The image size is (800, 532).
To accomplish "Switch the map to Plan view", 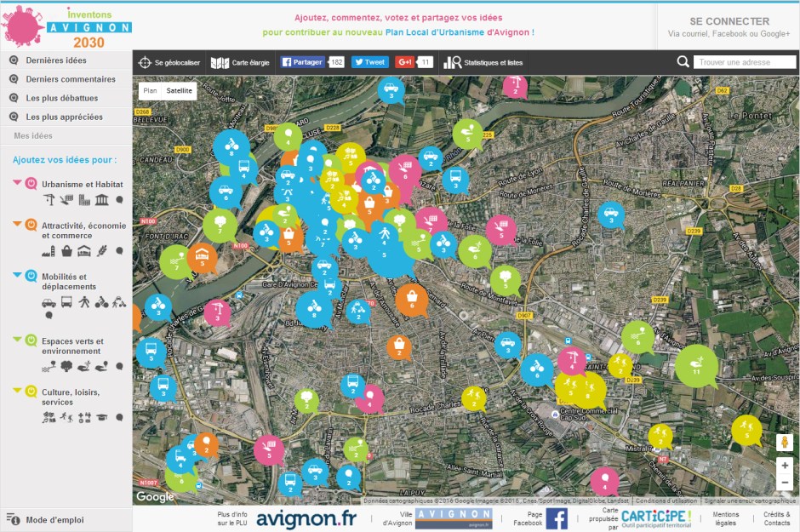I will pos(150,90).
